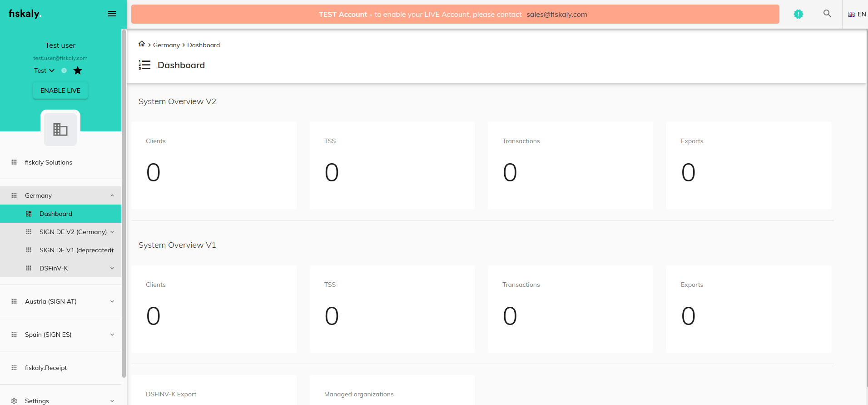Viewport: 868px width, 405px height.
Task: Click the sales@fiskaly.com email link
Action: click(x=556, y=15)
